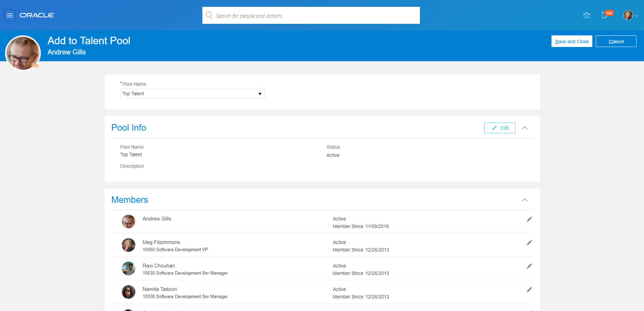Edit Namita Tadoori member entry

tap(529, 290)
